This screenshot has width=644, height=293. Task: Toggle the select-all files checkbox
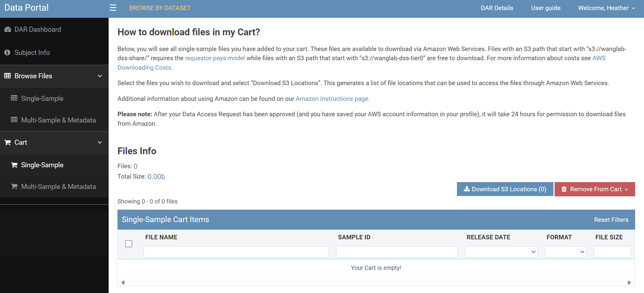click(x=129, y=244)
